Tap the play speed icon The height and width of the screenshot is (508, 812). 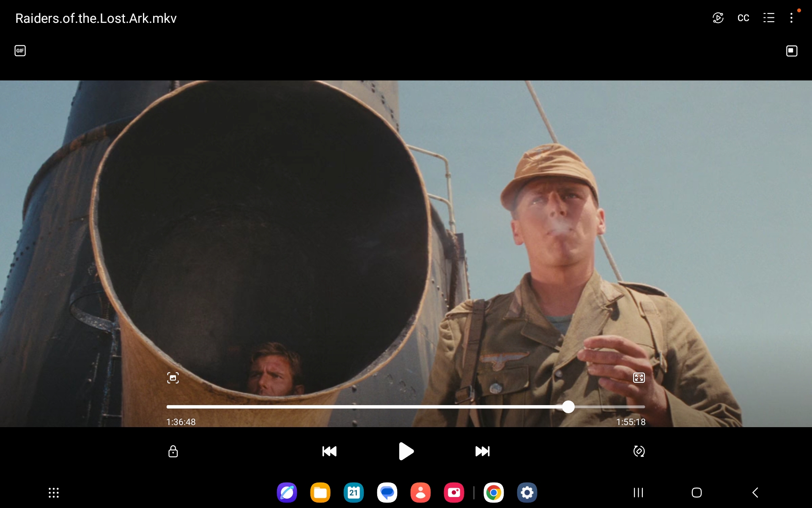tap(718, 18)
